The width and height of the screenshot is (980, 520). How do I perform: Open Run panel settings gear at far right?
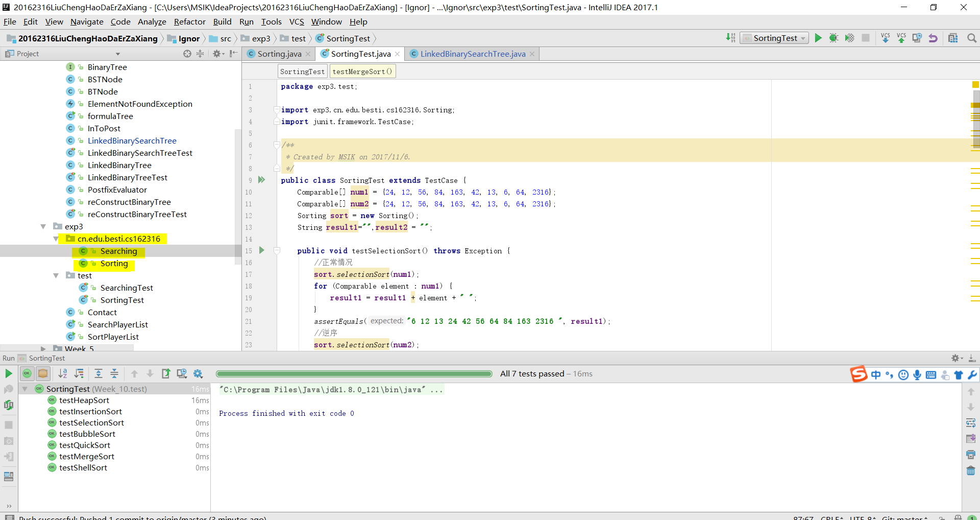(956, 358)
